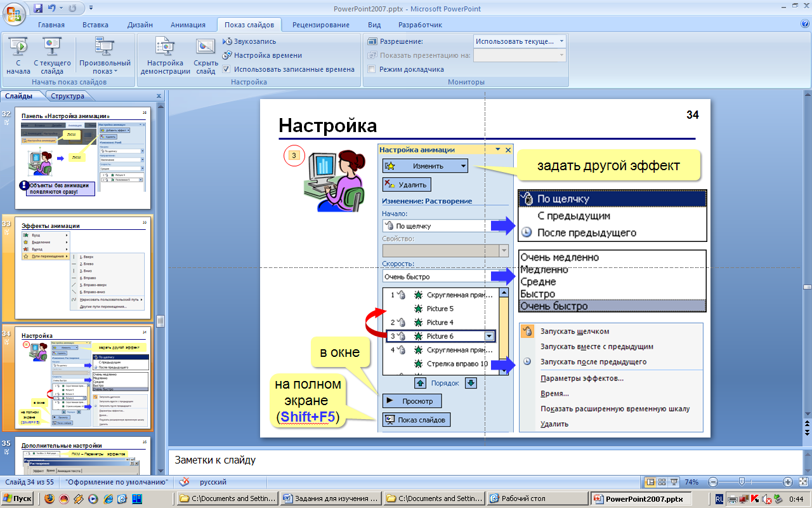Save the presentation from the quick access toolbar
The image size is (812, 508).
(x=38, y=9)
